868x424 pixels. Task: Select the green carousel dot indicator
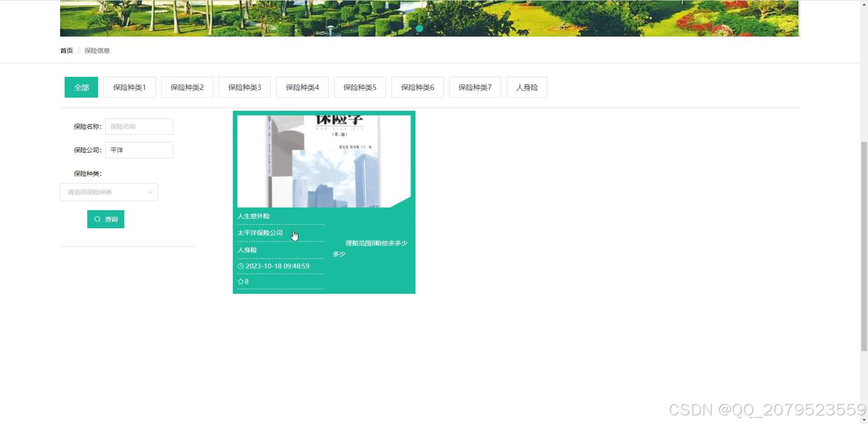tap(420, 28)
